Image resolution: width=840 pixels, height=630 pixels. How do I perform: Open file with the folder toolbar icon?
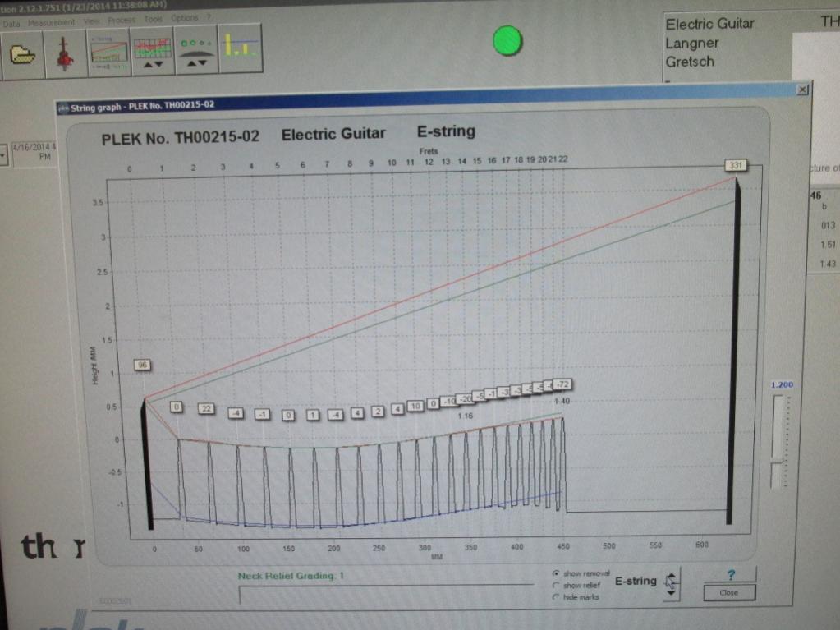(22, 55)
